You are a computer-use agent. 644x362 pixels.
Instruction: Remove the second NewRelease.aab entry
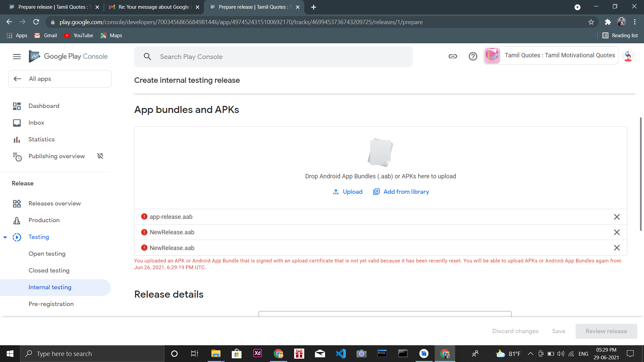(617, 248)
